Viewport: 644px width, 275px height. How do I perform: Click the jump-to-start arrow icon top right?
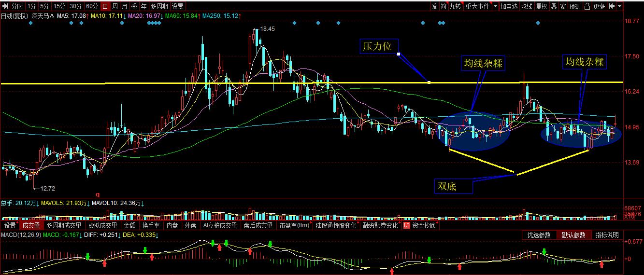[x=612, y=6]
